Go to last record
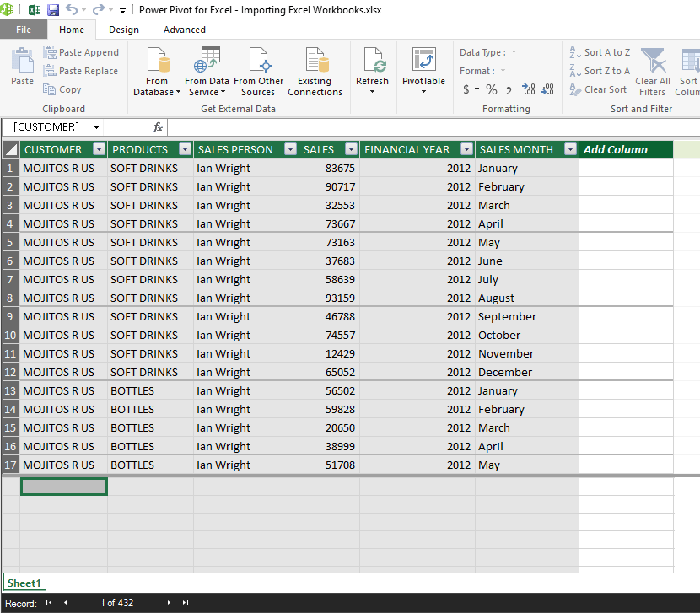This screenshot has width=700, height=613. (186, 603)
